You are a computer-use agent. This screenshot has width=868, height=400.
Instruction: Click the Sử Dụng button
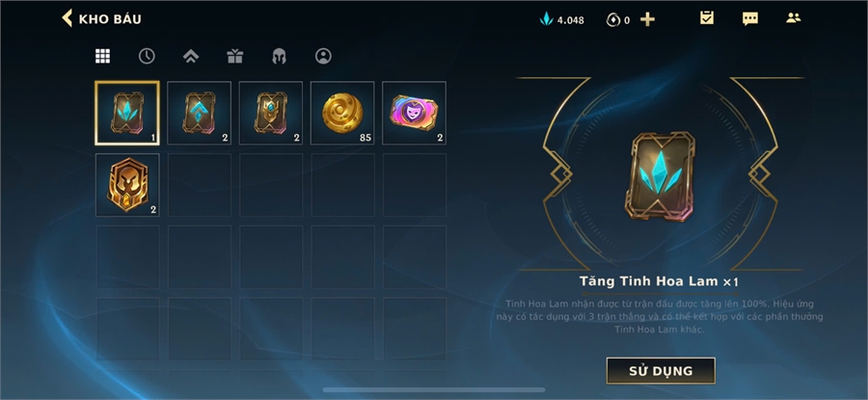(661, 371)
